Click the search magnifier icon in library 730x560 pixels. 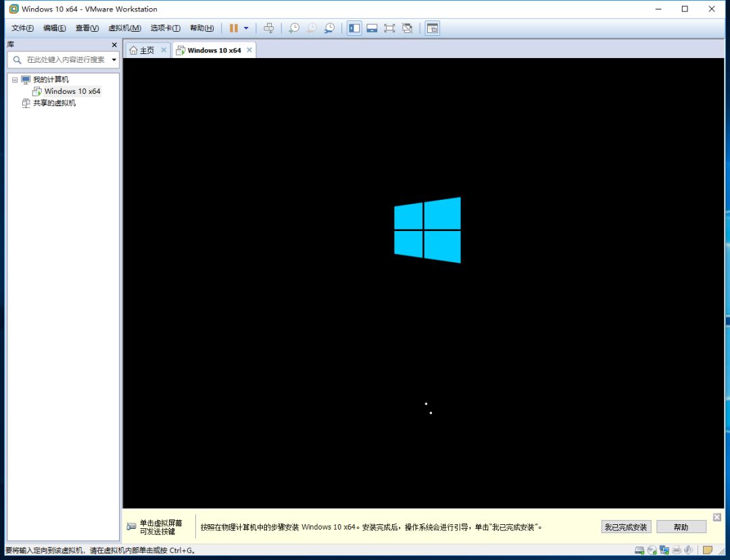pos(17,59)
